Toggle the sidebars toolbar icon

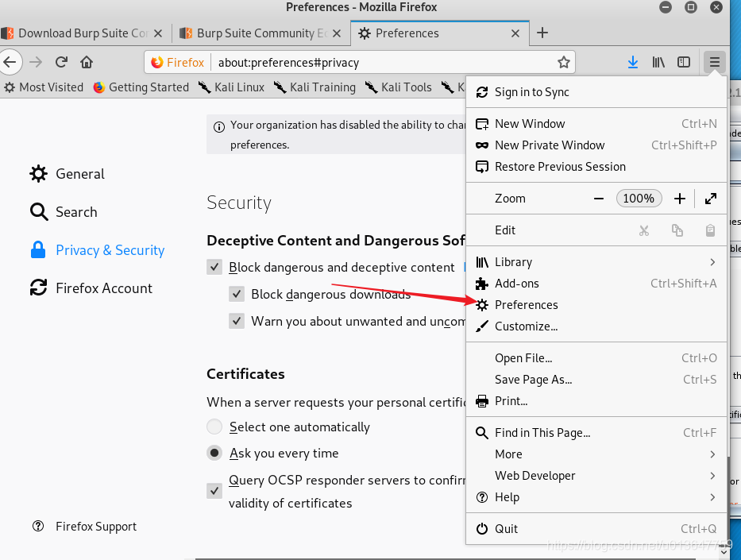click(684, 62)
